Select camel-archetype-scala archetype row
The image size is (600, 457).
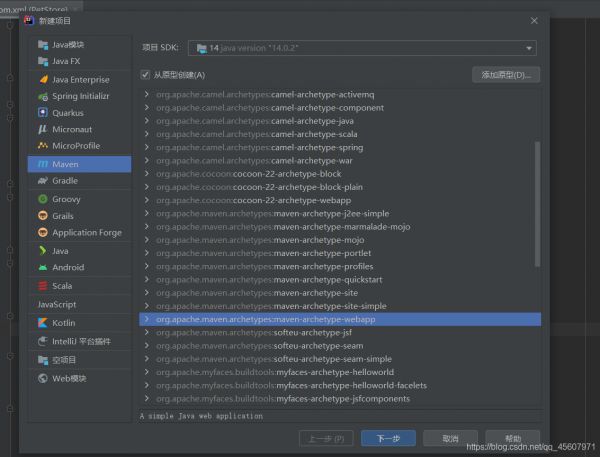340,134
